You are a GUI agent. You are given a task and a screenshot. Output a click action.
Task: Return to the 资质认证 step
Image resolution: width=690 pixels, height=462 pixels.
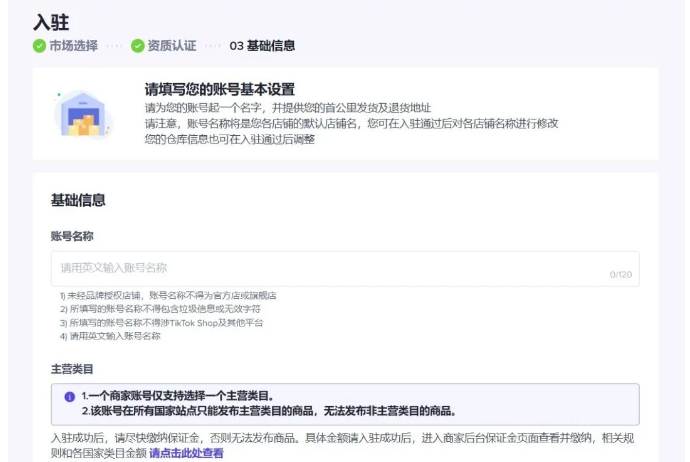coord(171,46)
